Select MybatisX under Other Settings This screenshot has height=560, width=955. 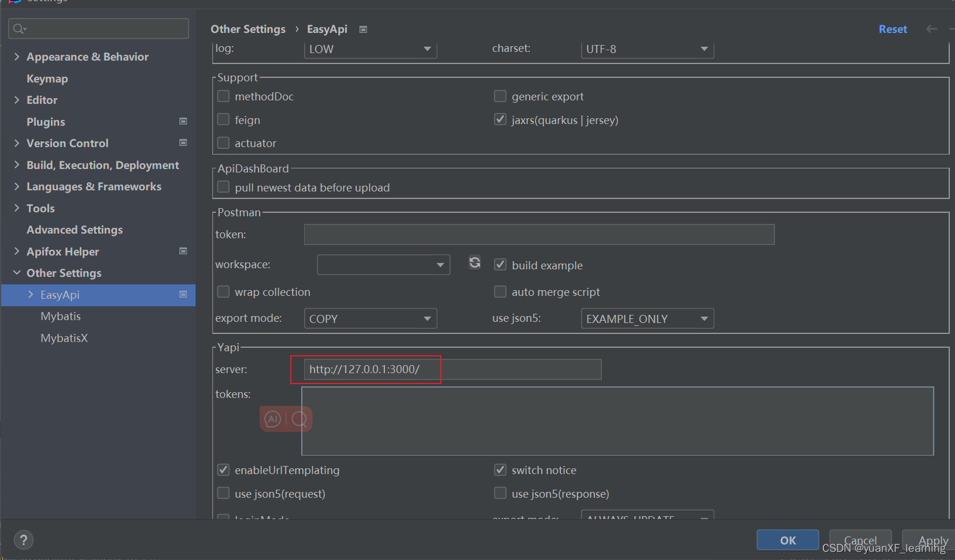coord(64,338)
